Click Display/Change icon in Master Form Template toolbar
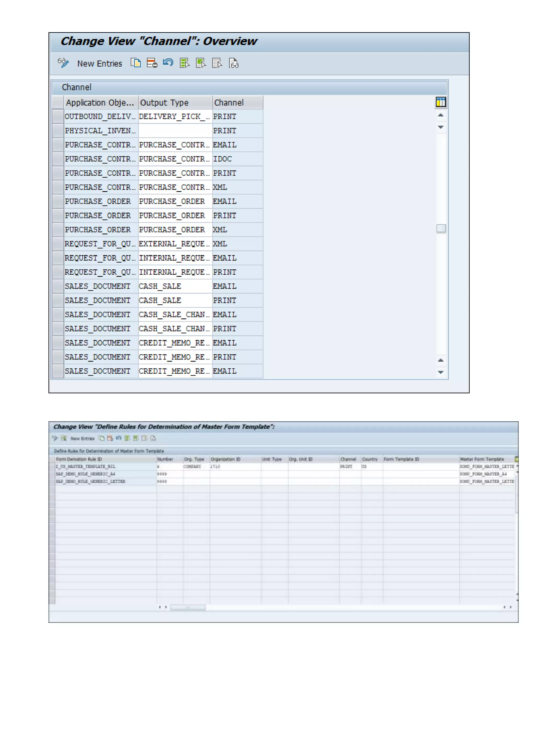This screenshot has width=535, height=756. pyautogui.click(x=55, y=438)
